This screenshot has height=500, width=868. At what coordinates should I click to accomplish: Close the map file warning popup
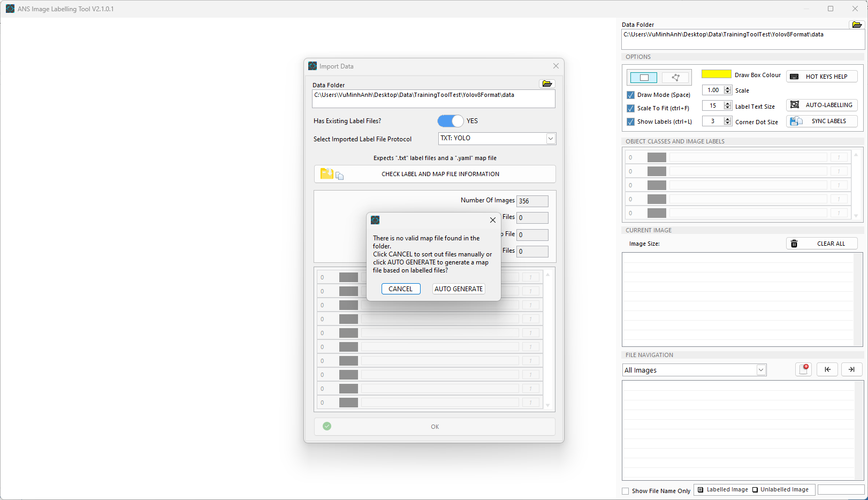click(x=493, y=220)
